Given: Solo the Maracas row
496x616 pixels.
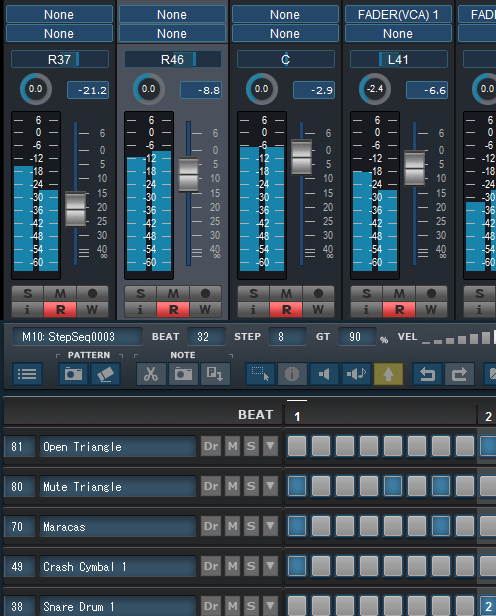Looking at the screenshot, I should coord(251,526).
